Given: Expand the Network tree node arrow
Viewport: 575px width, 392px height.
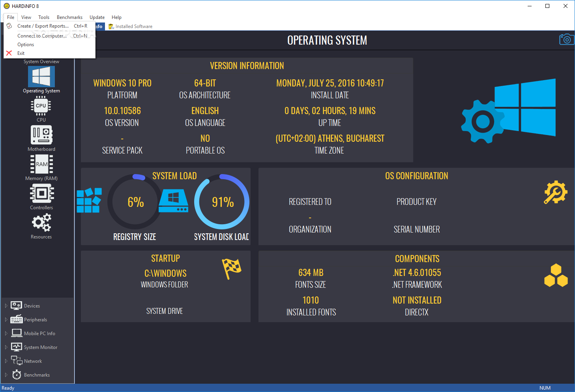Looking at the screenshot, I should tap(6, 361).
